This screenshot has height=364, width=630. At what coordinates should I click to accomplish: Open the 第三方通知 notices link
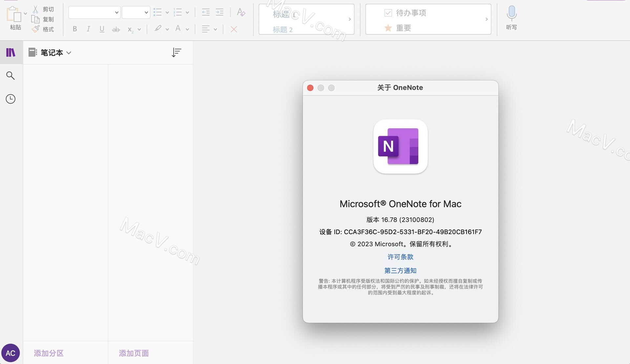(400, 271)
